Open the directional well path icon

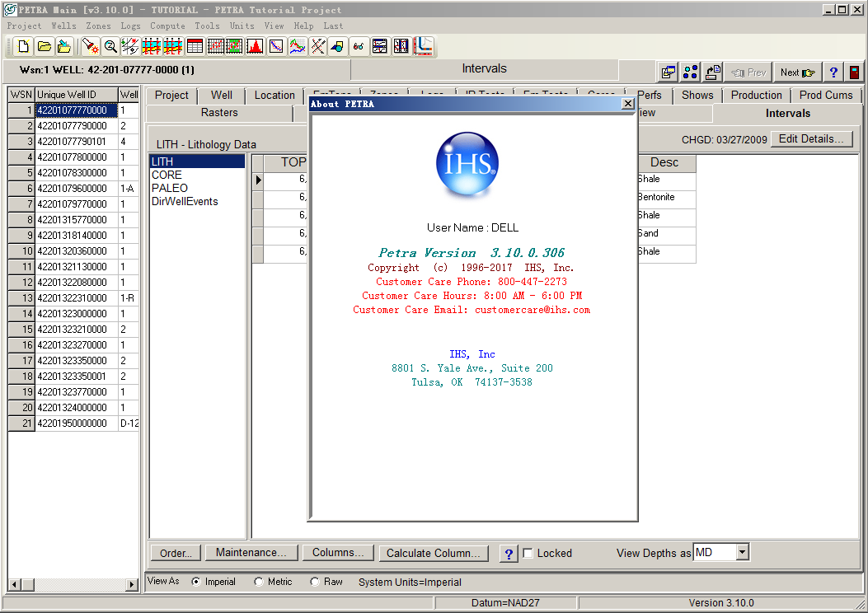coord(424,46)
